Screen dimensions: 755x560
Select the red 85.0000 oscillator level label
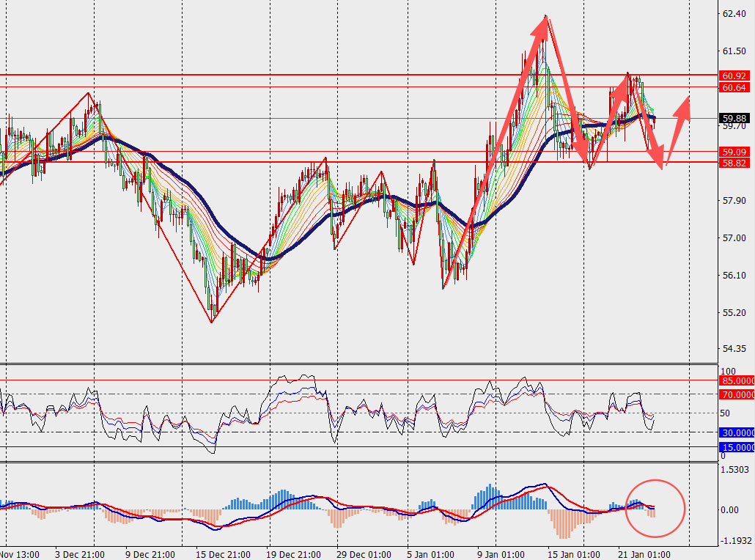pyautogui.click(x=737, y=380)
